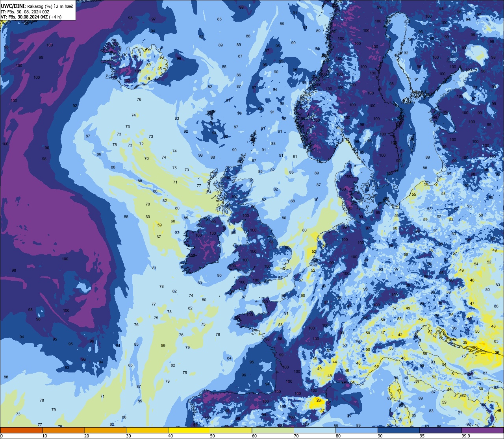Click the "90" label on the legend bar

click(x=380, y=436)
